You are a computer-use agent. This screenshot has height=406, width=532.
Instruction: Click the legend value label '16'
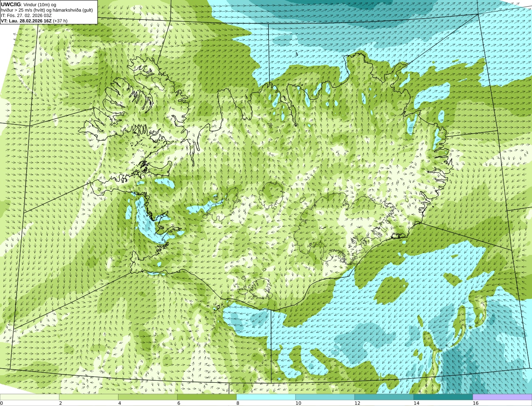(475, 403)
